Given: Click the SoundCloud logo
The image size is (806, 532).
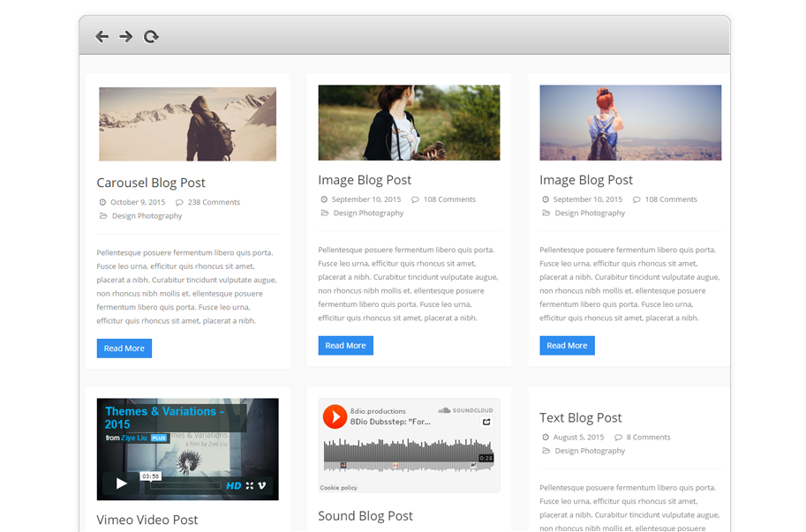Looking at the screenshot, I should [466, 410].
